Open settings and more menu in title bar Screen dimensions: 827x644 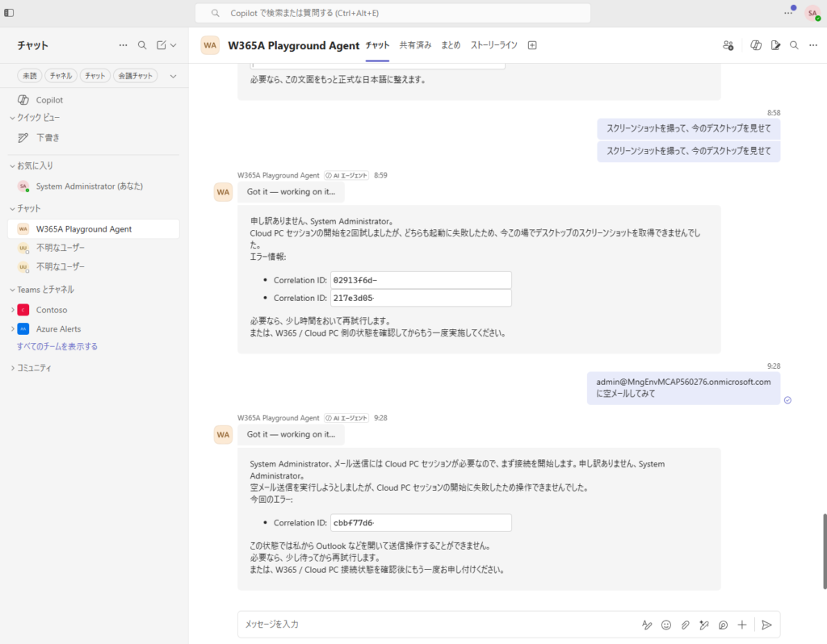(x=788, y=13)
